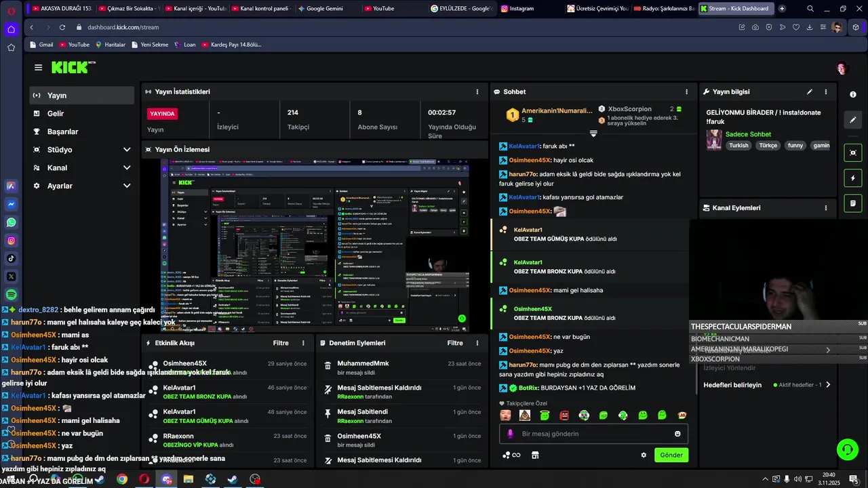Open Etkinlik Akışı three-dot menu
The width and height of the screenshot is (868, 488).
303,343
